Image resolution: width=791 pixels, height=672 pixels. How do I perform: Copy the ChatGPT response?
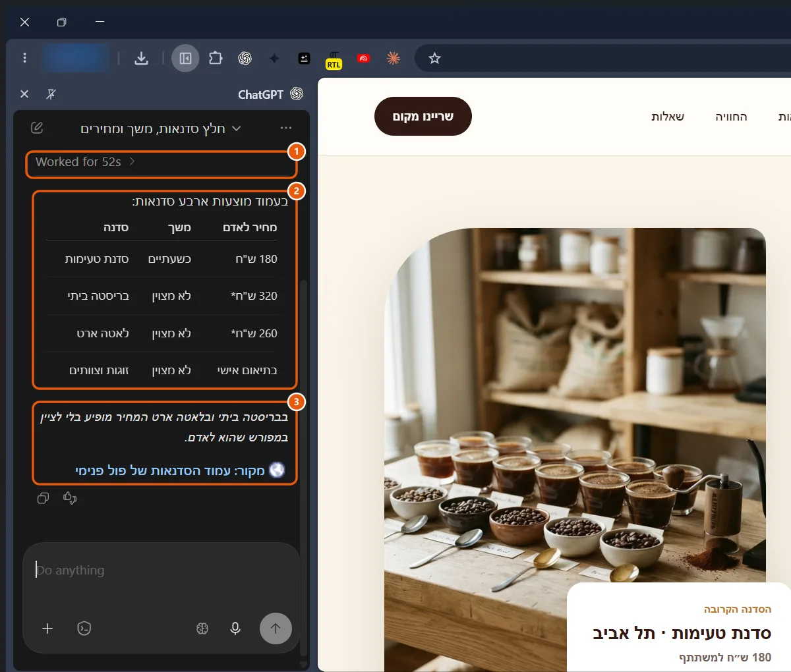tap(44, 498)
